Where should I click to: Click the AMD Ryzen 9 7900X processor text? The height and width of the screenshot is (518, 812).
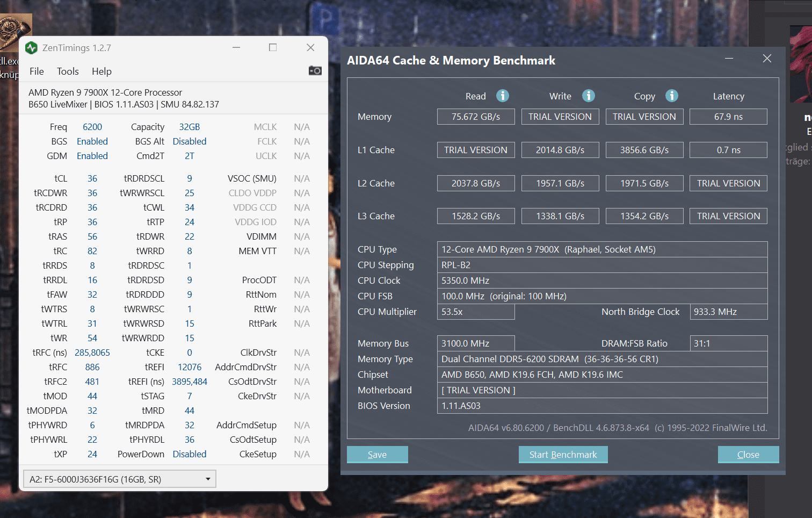click(105, 92)
